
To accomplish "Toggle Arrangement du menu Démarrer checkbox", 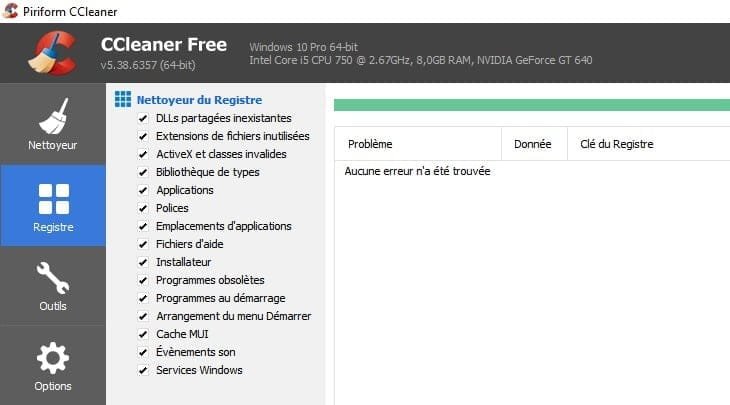I will pos(143,316).
